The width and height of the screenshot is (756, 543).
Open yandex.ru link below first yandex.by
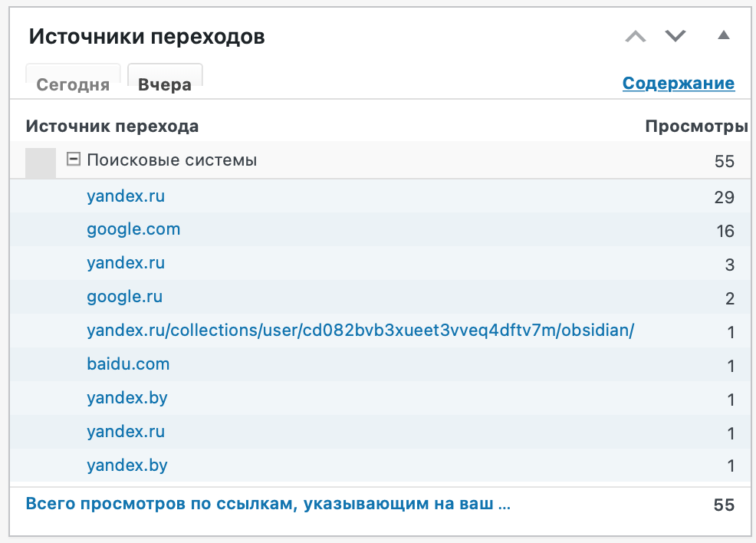126,431
